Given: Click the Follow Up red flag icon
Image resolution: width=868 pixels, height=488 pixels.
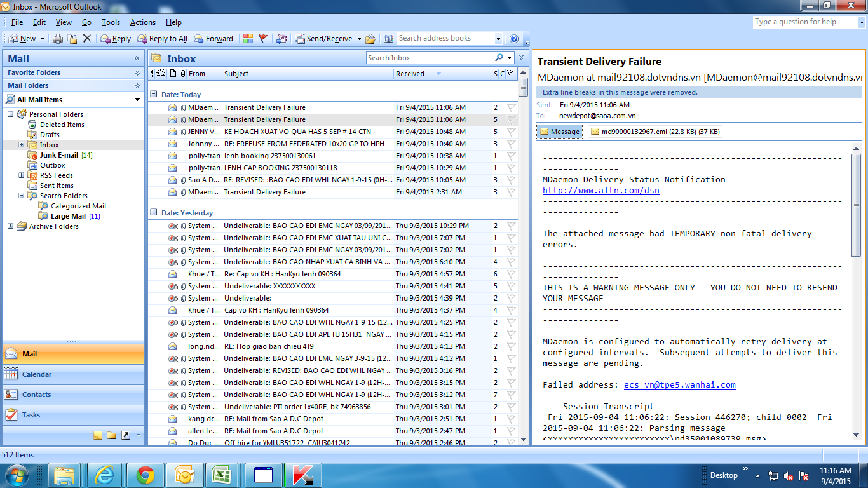Looking at the screenshot, I should click(263, 39).
